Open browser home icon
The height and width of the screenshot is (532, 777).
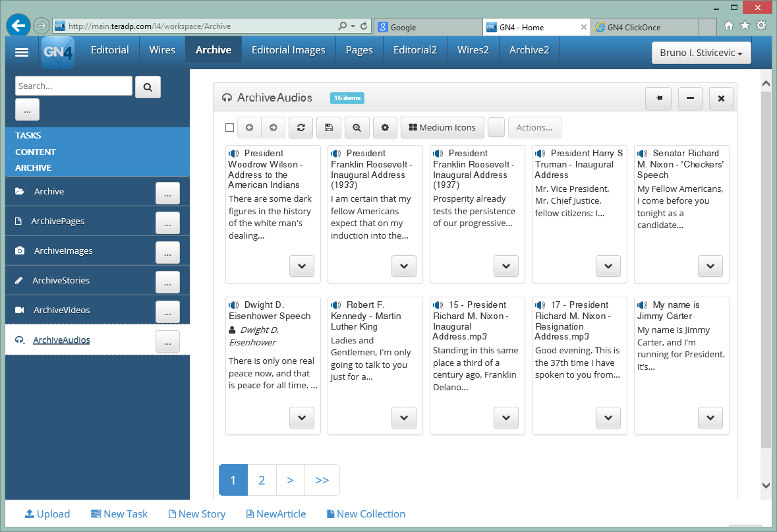[728, 25]
